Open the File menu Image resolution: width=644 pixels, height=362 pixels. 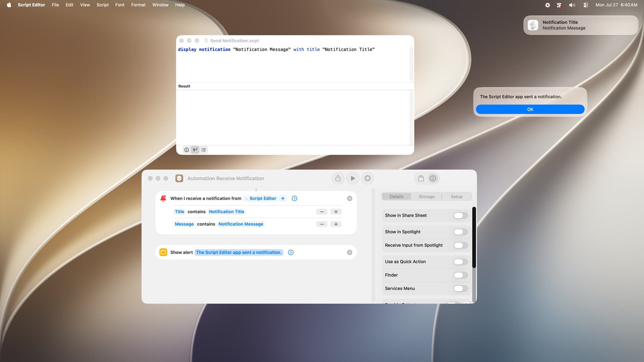(x=55, y=5)
